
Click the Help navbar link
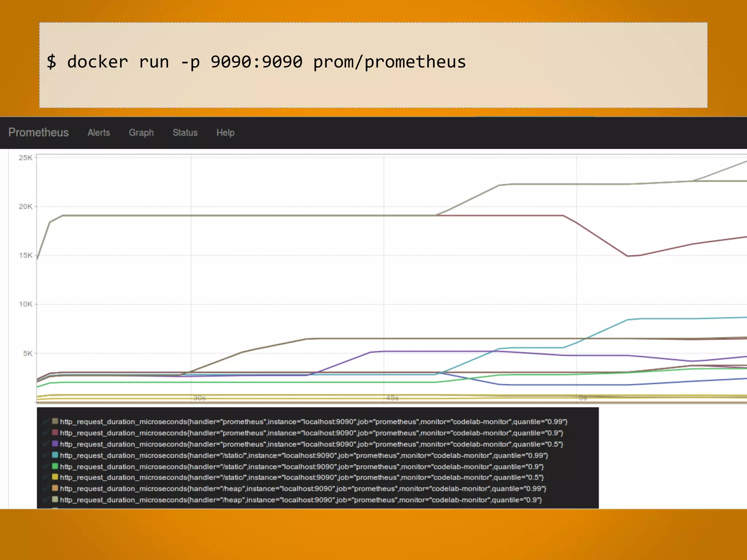pyautogui.click(x=225, y=133)
